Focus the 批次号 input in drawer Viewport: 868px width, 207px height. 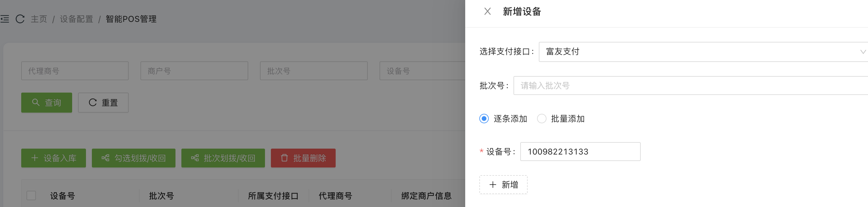(688, 86)
